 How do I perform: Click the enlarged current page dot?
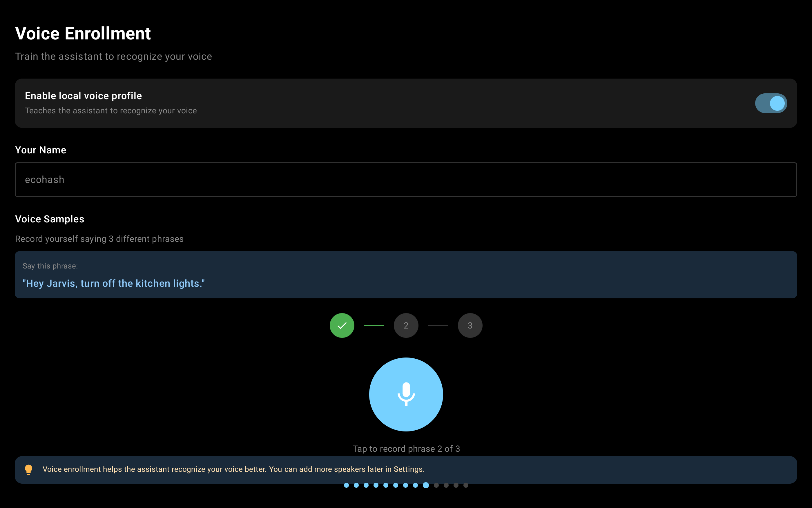tap(426, 485)
